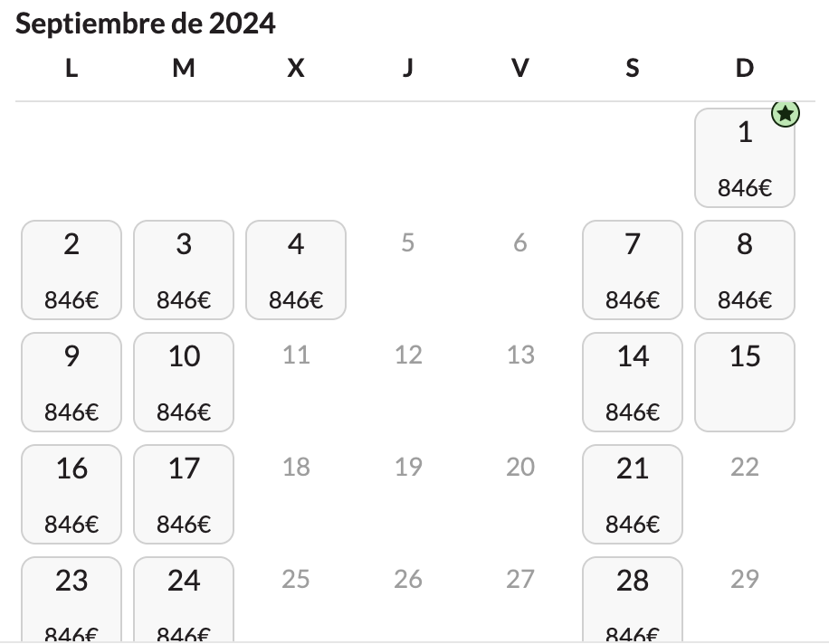The image size is (829, 644).
Task: Select September 10 at 846€
Action: click(x=184, y=382)
